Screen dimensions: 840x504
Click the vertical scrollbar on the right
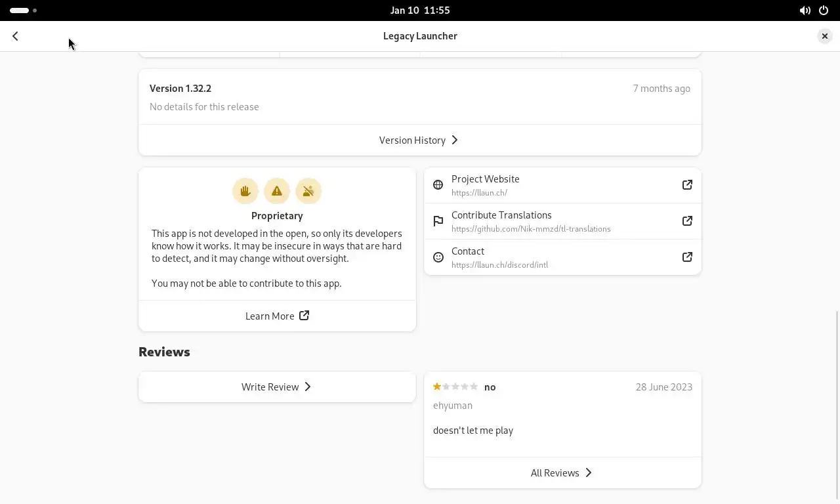(x=837, y=404)
